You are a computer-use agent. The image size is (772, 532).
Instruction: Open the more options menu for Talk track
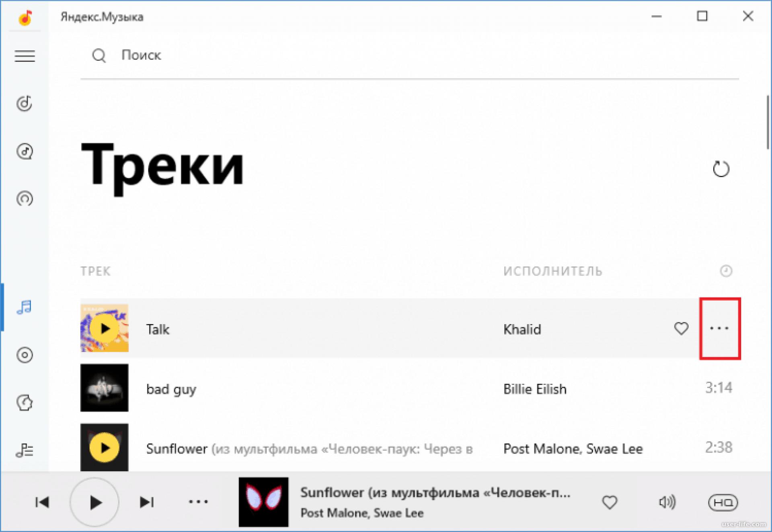coord(719,329)
